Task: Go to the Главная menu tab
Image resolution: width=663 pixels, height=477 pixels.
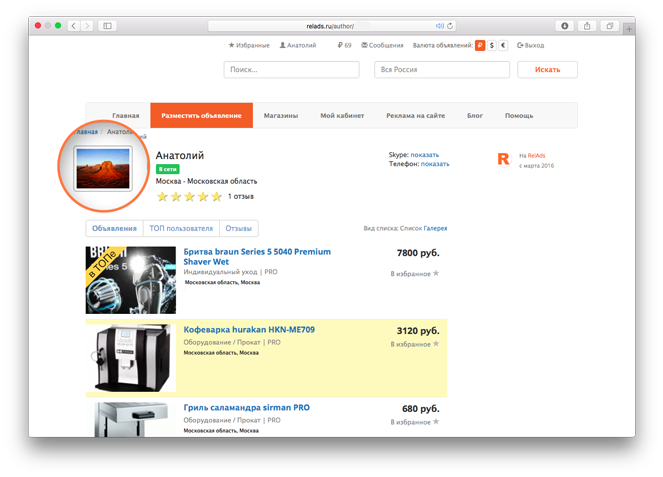Action: coord(126,115)
